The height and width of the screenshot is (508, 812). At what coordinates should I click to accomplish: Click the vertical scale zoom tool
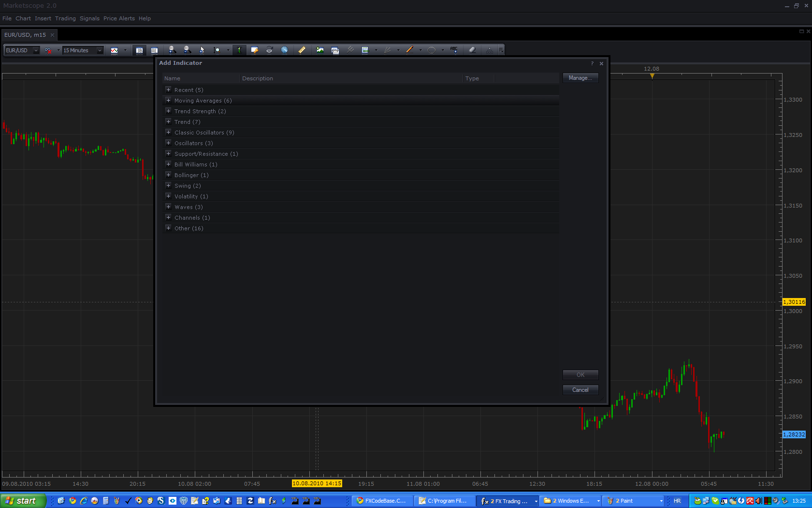point(217,50)
